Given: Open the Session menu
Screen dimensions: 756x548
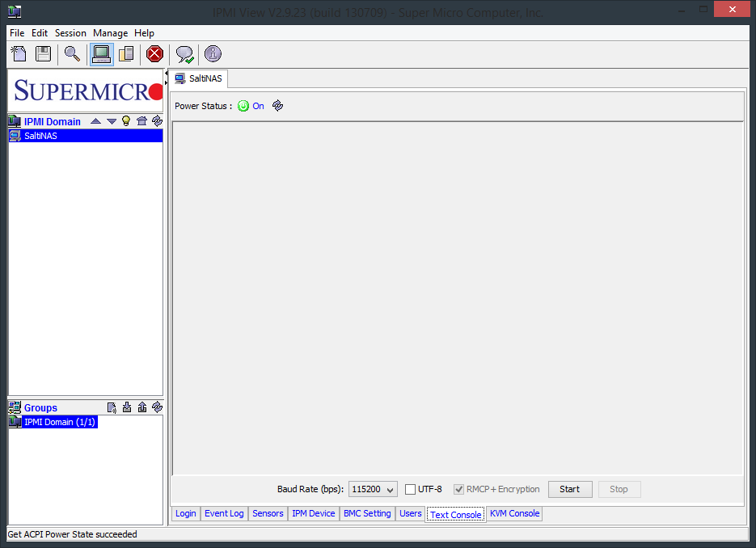Looking at the screenshot, I should (70, 33).
